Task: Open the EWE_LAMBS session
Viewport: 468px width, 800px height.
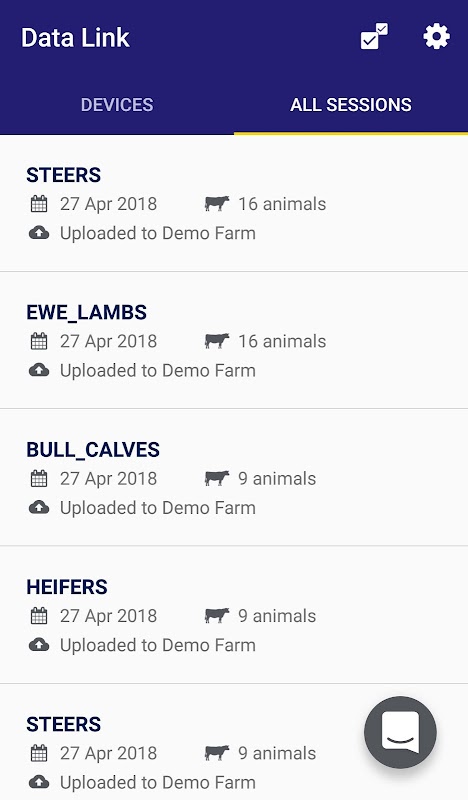Action: tap(234, 340)
